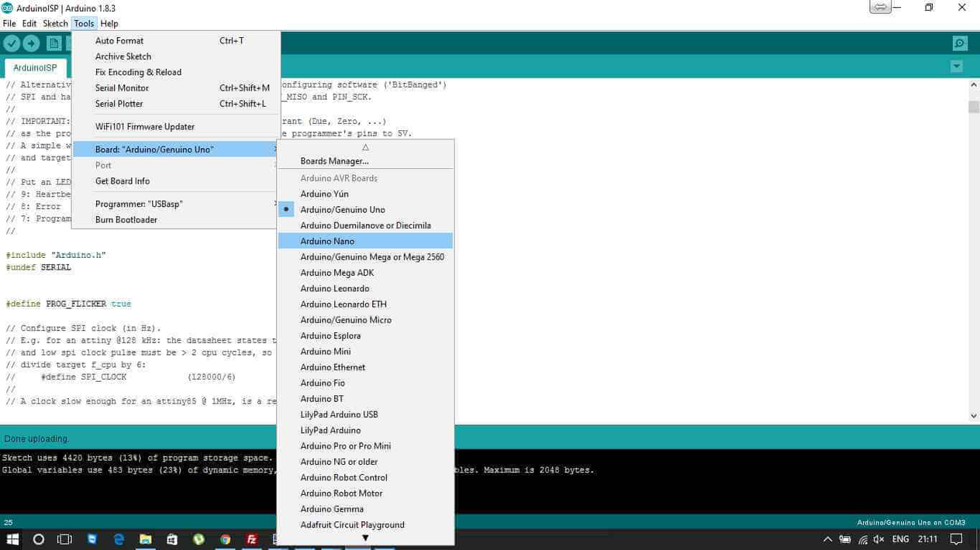Expand the Board submenu entry
980x550 pixels.
pyautogui.click(x=176, y=150)
